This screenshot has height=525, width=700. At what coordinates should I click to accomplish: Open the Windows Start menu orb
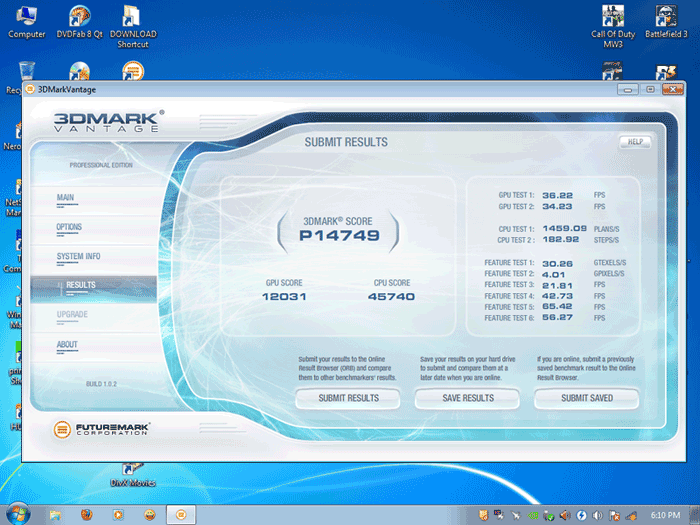tap(18, 514)
